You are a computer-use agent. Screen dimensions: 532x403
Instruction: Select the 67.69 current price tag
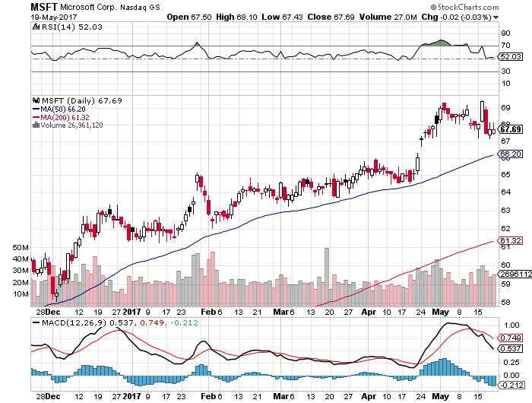[508, 129]
